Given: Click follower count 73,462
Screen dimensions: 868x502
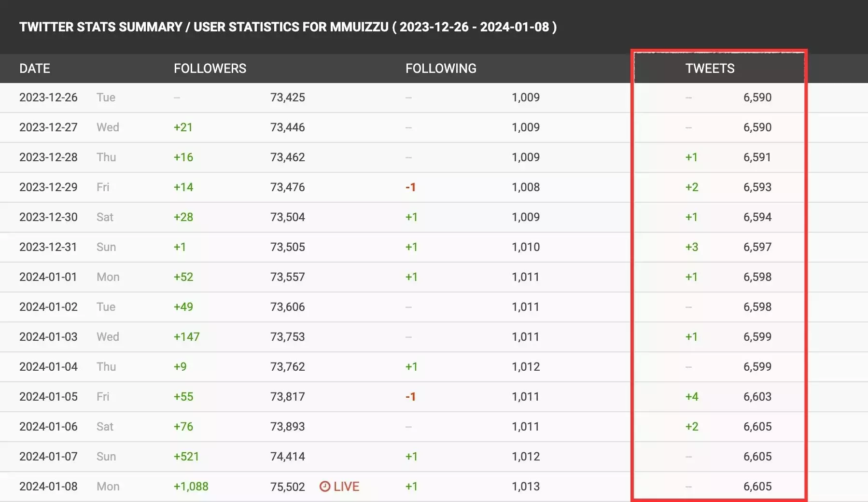Looking at the screenshot, I should point(288,157).
